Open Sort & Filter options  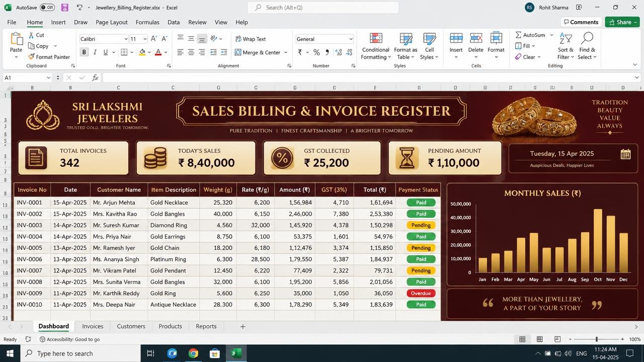[566, 46]
